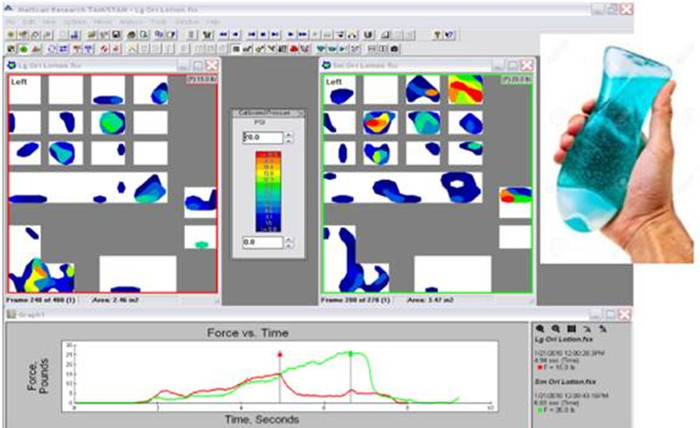Click the 'Area: 3.47 in2' status text
Screen dimensions: 700x428
(430, 300)
